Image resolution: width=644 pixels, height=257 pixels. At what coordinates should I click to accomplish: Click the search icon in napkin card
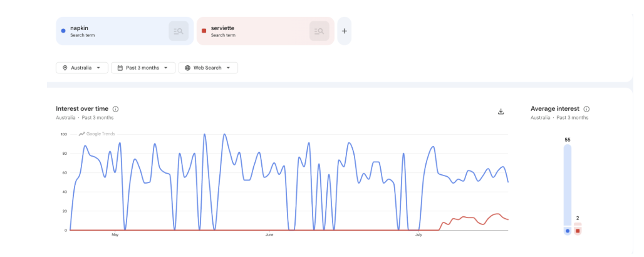coord(179,31)
